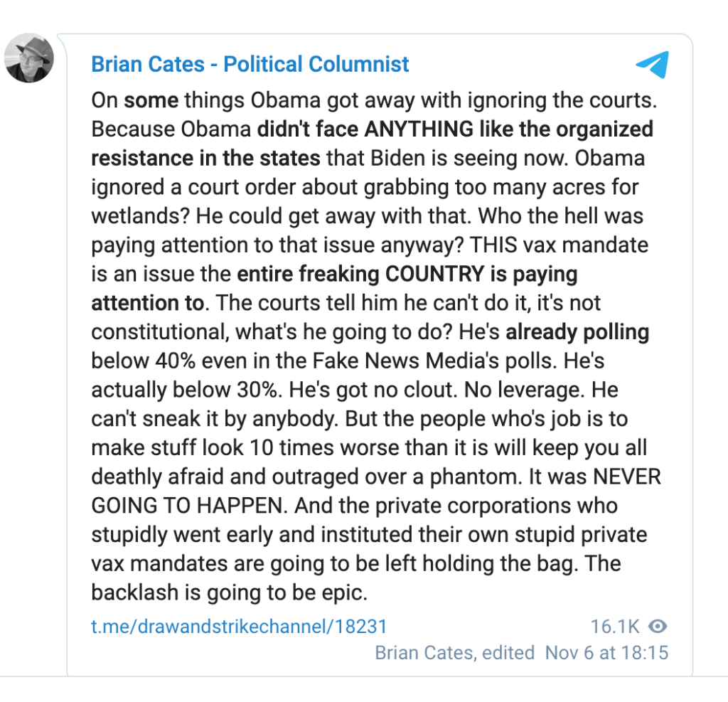This screenshot has height=702, width=728.
Task: Click the bold words "already polling"
Action: [x=577, y=332]
